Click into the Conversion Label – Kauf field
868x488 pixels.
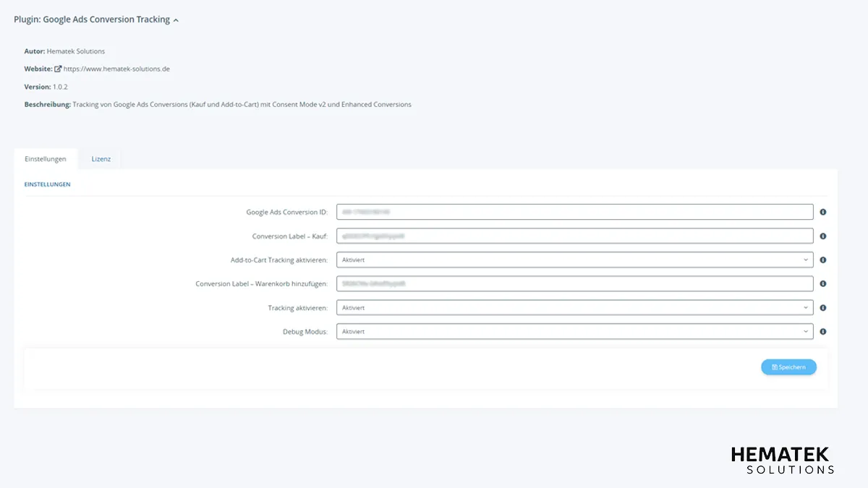tap(575, 236)
